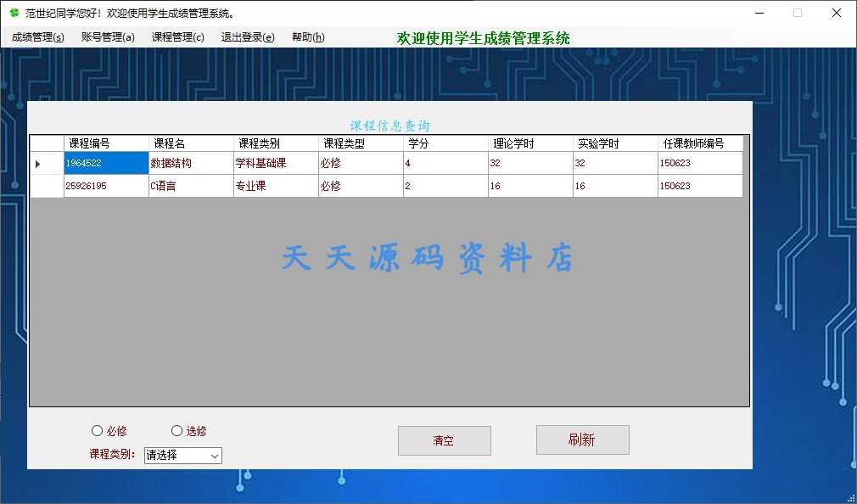Select the cell with course number 25926195
The height and width of the screenshot is (504, 857).
(x=107, y=186)
